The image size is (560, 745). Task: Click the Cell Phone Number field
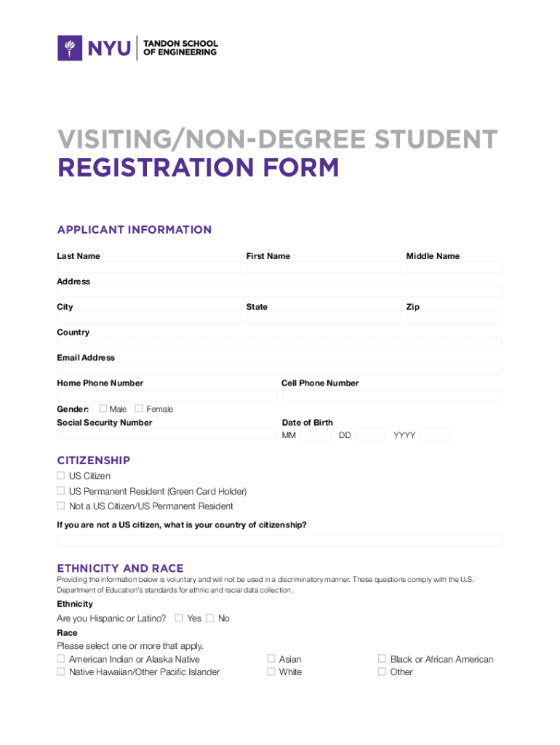tap(391, 396)
